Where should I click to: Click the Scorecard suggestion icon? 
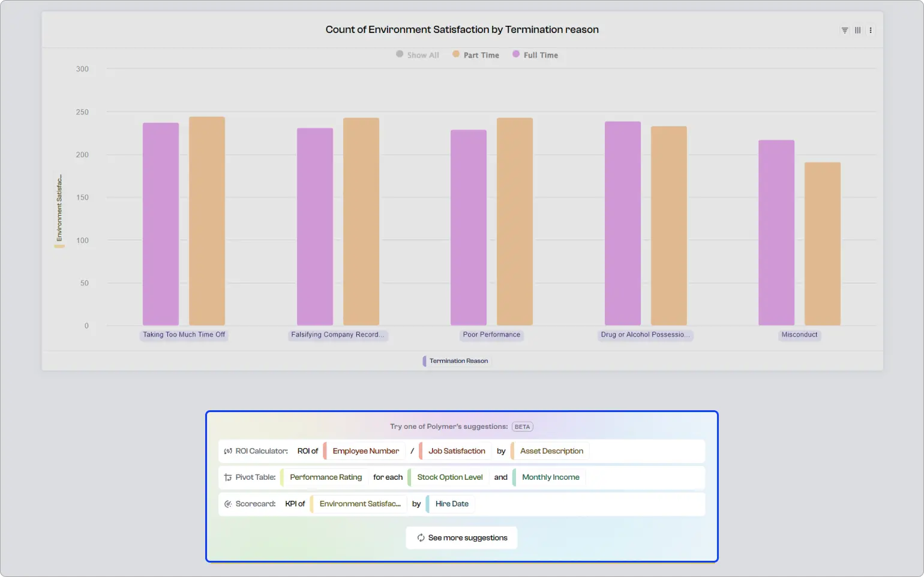(227, 504)
